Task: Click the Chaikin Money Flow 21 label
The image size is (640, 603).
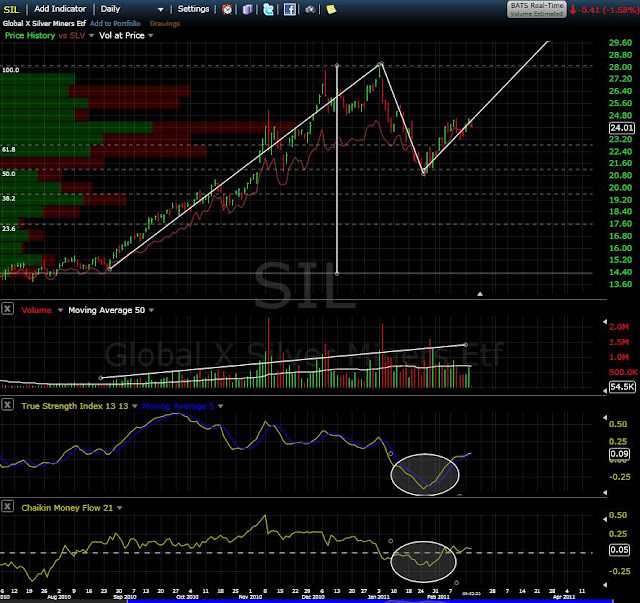Action: click(67, 508)
